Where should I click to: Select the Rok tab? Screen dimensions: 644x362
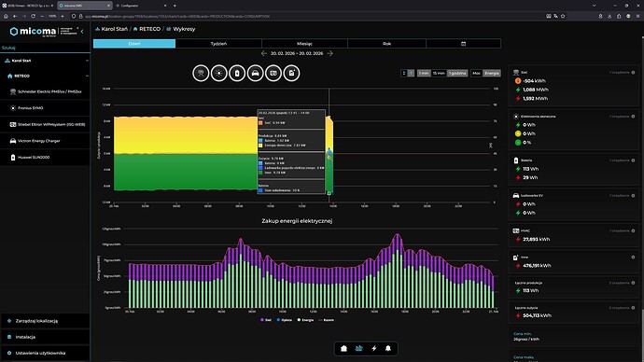pos(387,44)
